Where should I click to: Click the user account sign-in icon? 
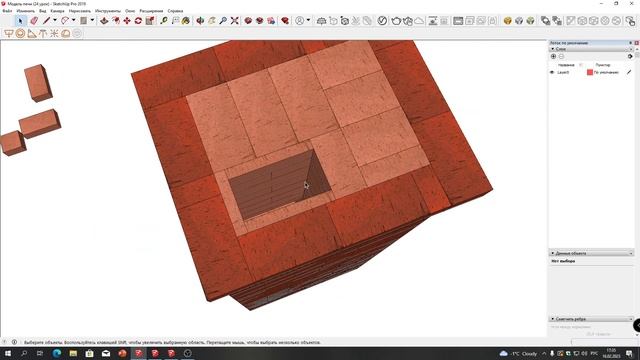300,20
